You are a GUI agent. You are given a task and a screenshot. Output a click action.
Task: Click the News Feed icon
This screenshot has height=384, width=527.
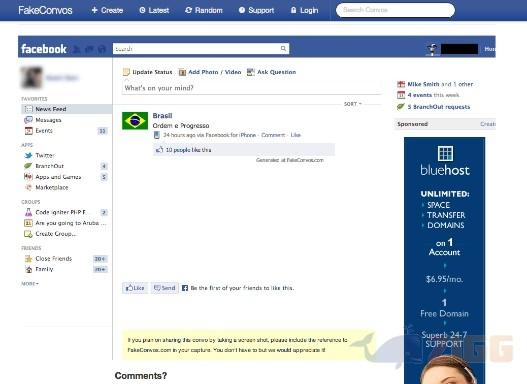(x=29, y=109)
